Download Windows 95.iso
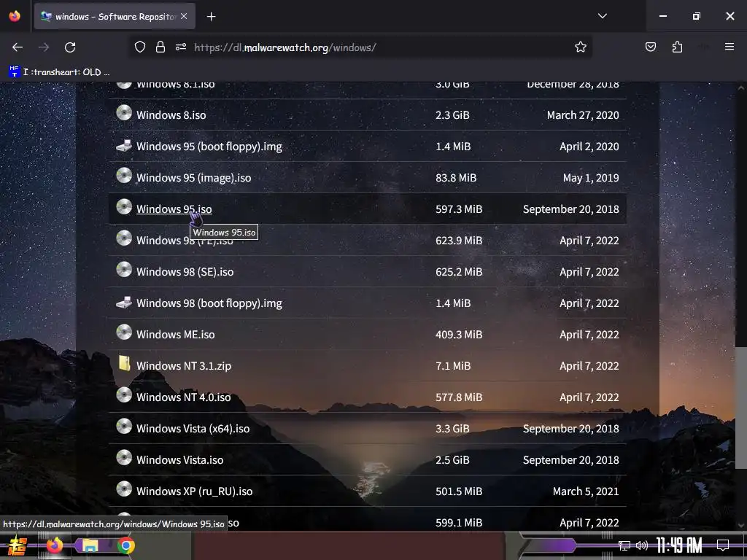This screenshot has width=747, height=560. pos(174,209)
